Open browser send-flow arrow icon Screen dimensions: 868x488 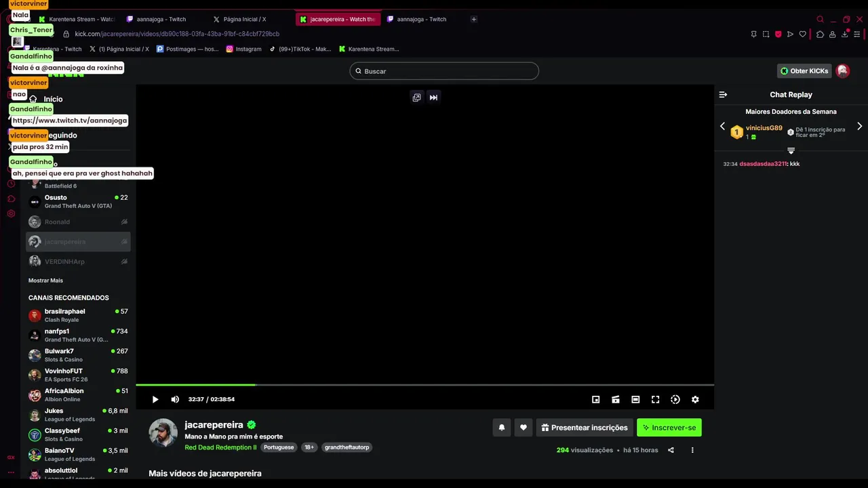tap(790, 34)
